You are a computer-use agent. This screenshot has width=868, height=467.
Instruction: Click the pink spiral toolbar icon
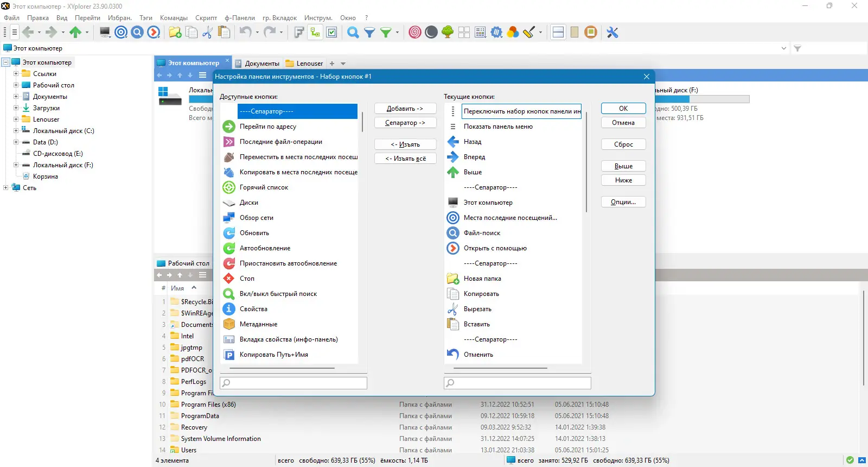415,33
